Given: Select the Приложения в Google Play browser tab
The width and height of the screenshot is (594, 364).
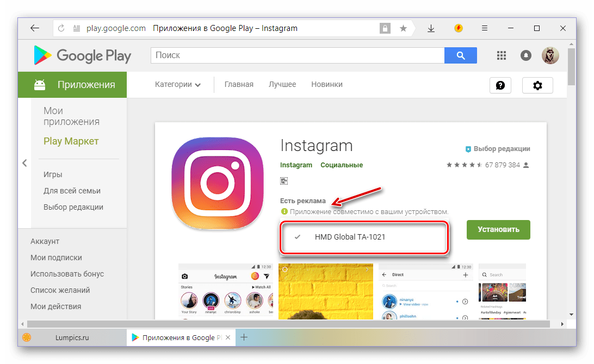Looking at the screenshot, I should pos(181,337).
